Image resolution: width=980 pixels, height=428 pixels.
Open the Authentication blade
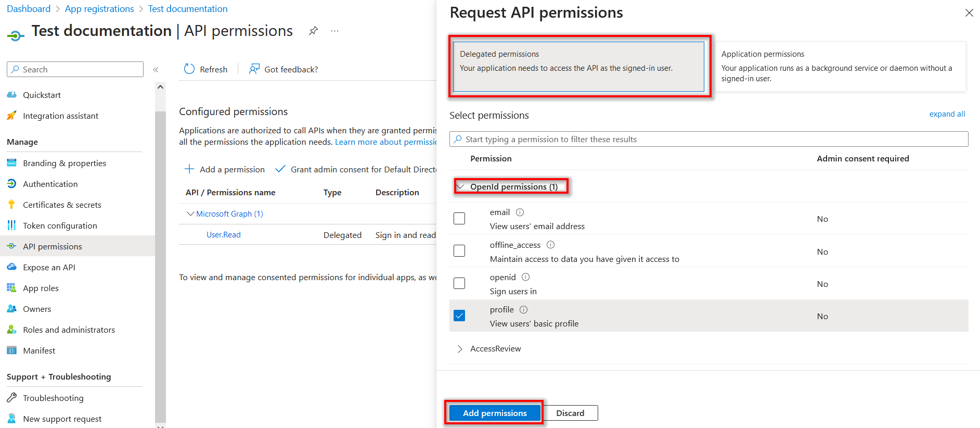point(50,183)
